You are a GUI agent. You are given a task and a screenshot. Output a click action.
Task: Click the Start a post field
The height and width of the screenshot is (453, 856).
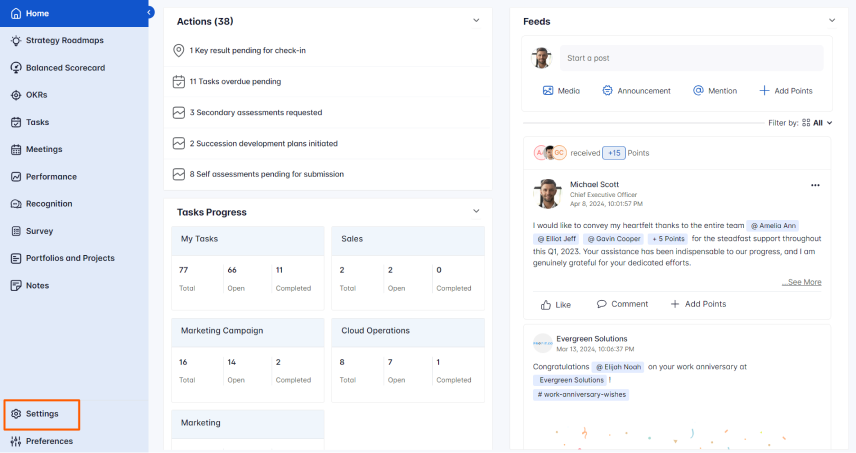coord(691,58)
